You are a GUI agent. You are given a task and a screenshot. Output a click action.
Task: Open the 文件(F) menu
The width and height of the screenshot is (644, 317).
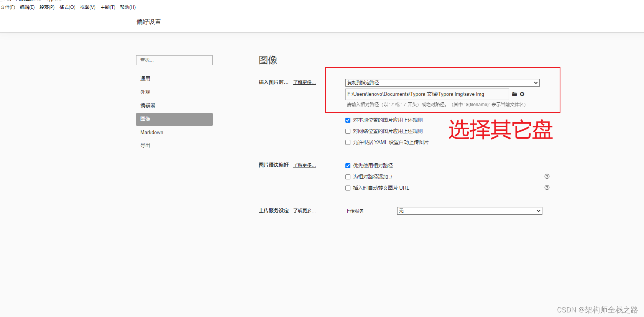point(8,7)
